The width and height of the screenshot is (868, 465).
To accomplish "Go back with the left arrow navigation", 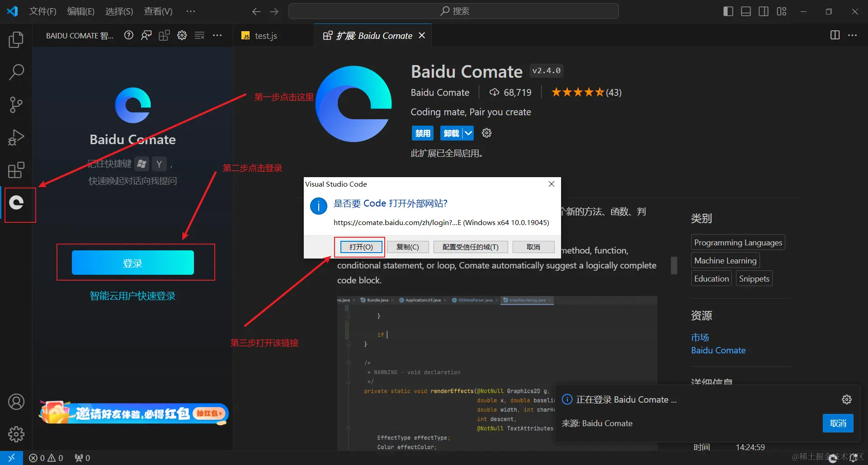I will [256, 11].
